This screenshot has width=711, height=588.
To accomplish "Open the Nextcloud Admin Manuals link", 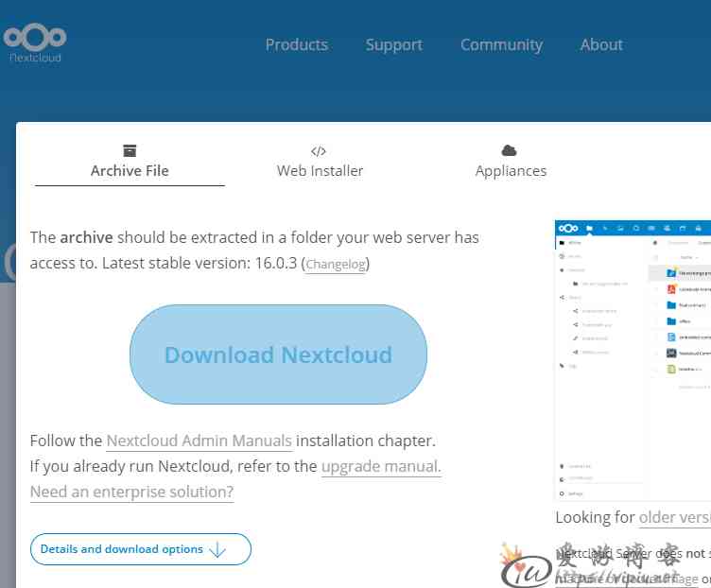I will click(x=199, y=441).
